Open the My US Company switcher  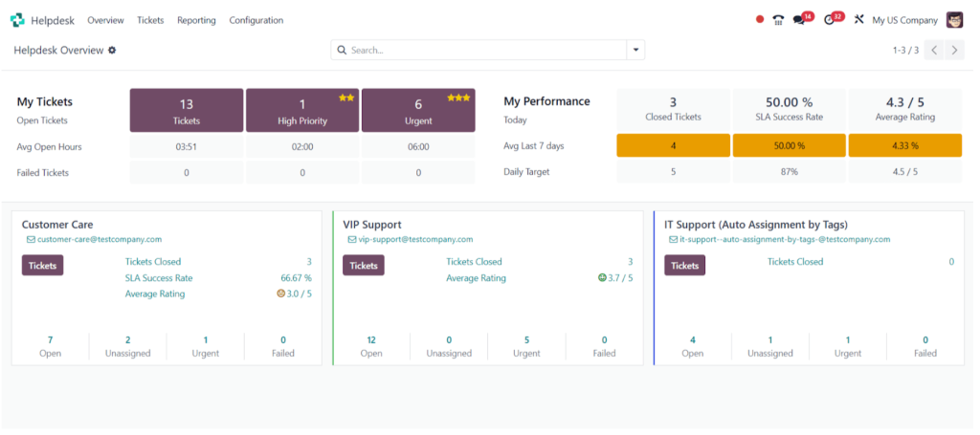click(x=904, y=20)
